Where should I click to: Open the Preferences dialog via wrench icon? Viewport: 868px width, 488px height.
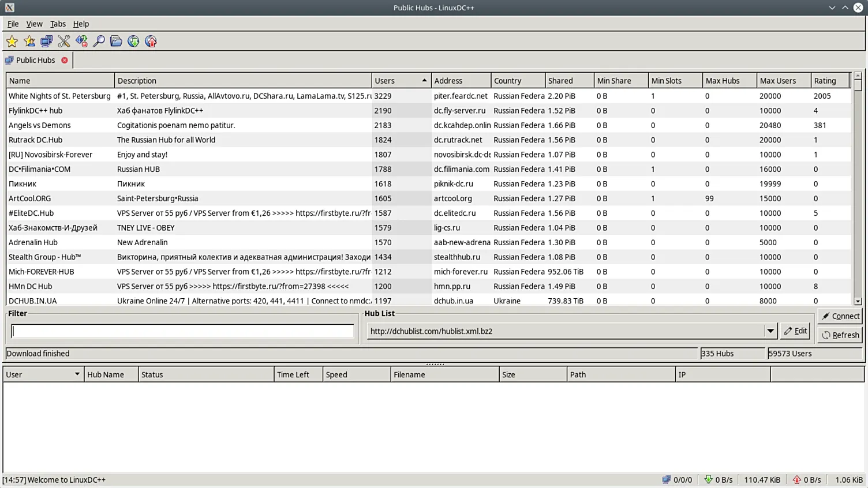(63, 41)
